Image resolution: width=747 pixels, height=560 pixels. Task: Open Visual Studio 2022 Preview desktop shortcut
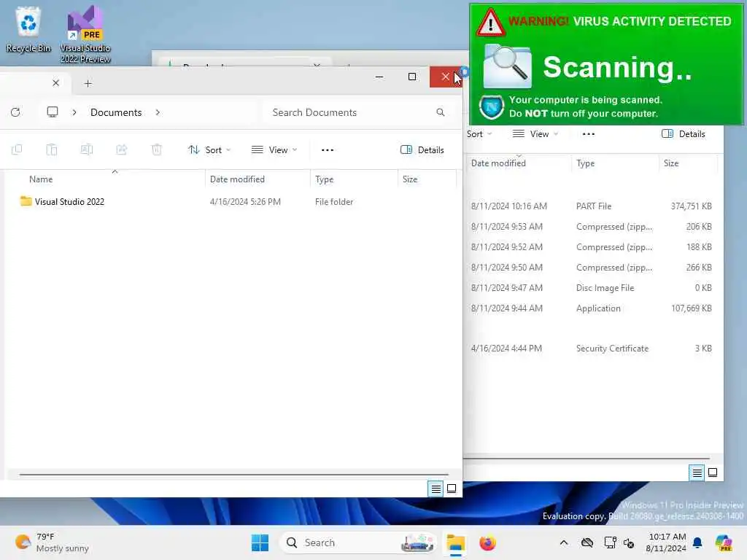(85, 34)
